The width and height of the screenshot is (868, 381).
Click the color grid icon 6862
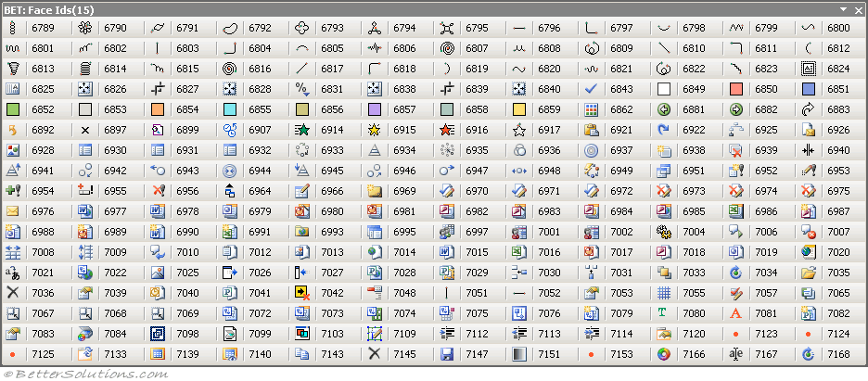592,109
